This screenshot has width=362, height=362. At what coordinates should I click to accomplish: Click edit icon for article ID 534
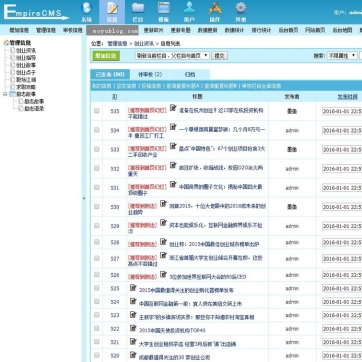pyautogui.click(x=173, y=127)
